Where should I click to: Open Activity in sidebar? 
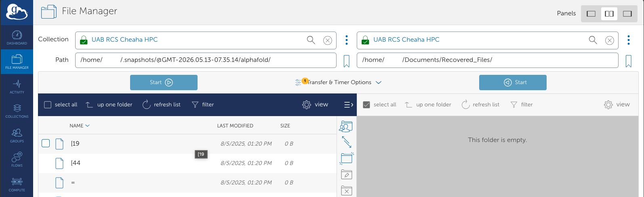[17, 87]
